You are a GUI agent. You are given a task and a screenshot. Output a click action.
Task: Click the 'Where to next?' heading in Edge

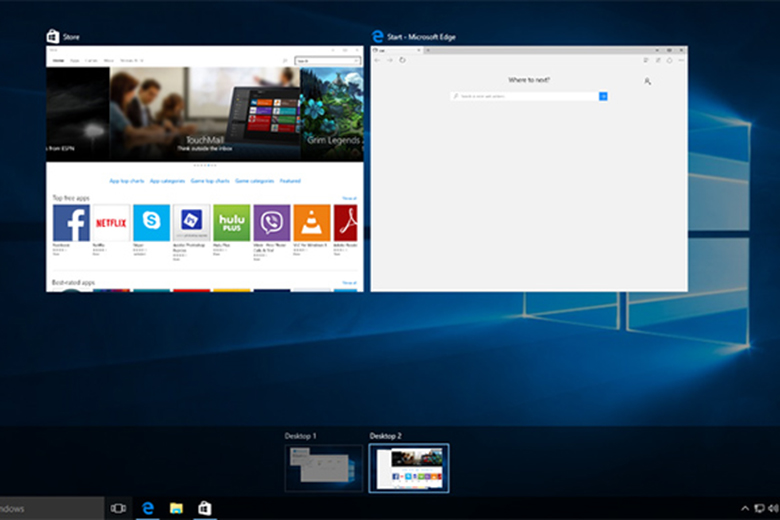(x=529, y=80)
